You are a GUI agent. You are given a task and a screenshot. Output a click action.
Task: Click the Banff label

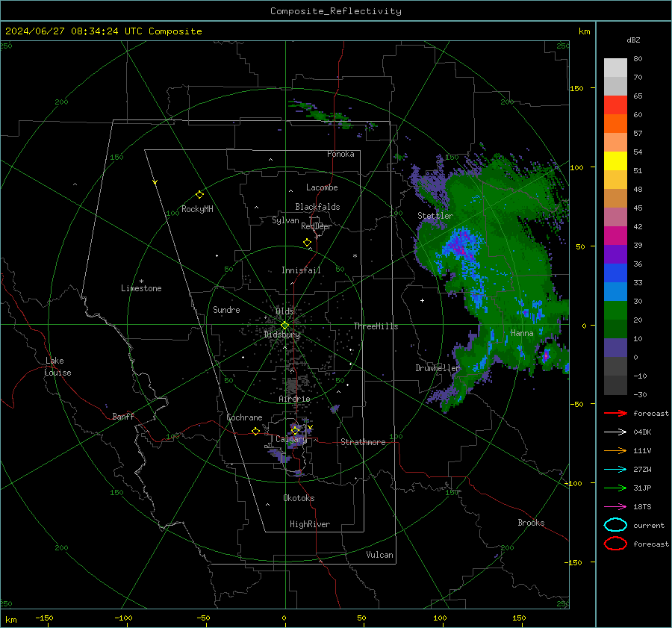(x=123, y=416)
